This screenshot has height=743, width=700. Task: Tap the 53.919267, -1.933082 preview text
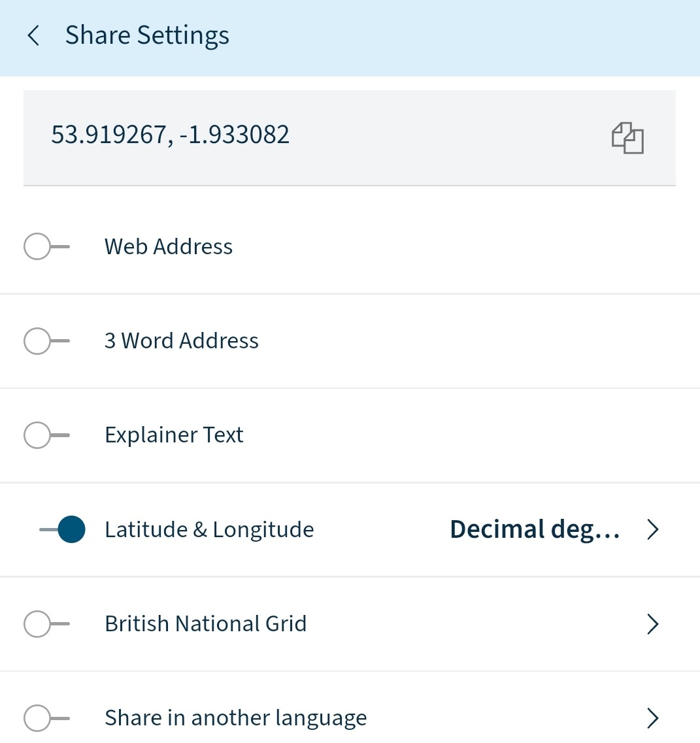click(170, 135)
